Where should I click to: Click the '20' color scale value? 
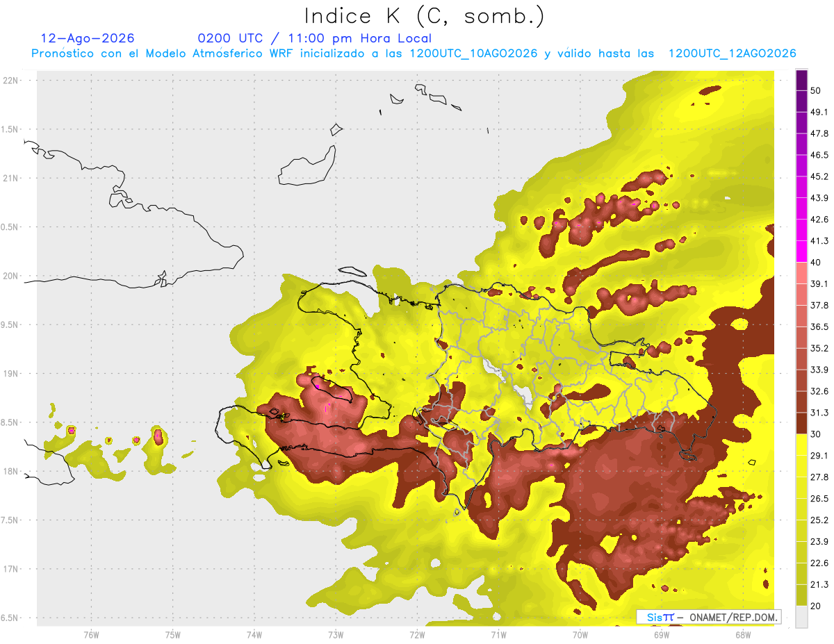pyautogui.click(x=817, y=606)
